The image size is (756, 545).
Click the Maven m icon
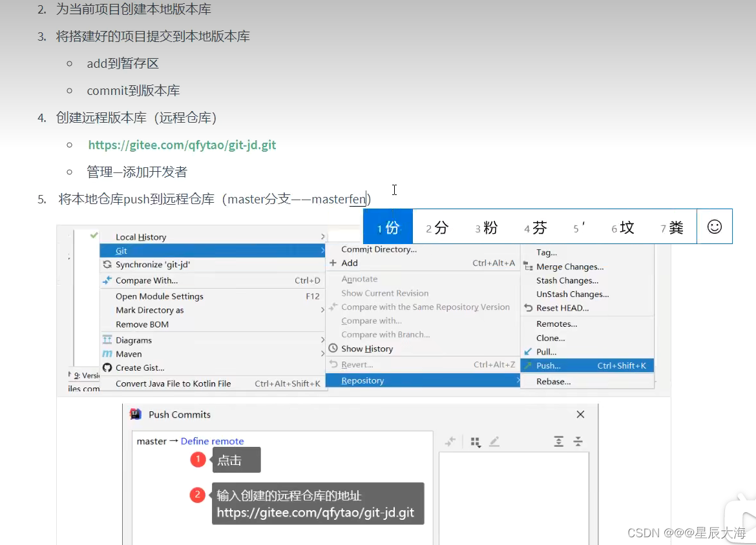click(x=107, y=354)
